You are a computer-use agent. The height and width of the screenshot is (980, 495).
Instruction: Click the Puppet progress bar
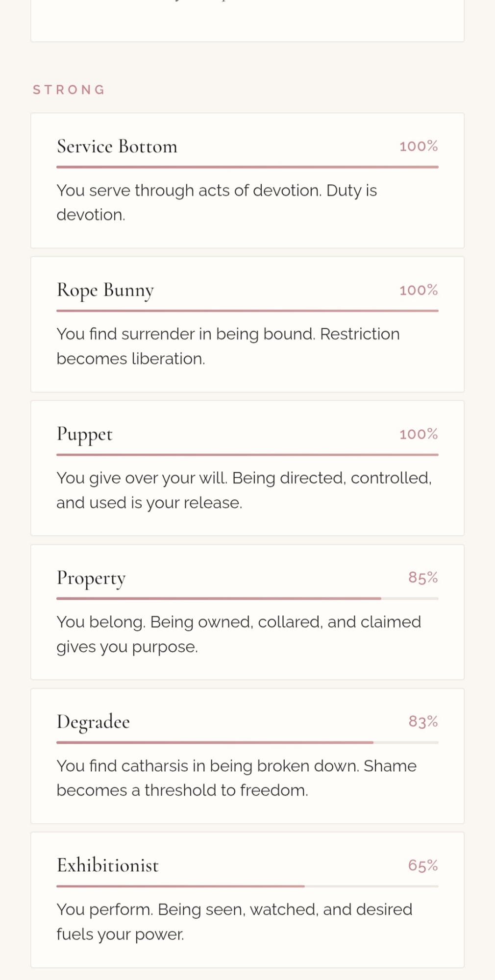click(x=247, y=455)
